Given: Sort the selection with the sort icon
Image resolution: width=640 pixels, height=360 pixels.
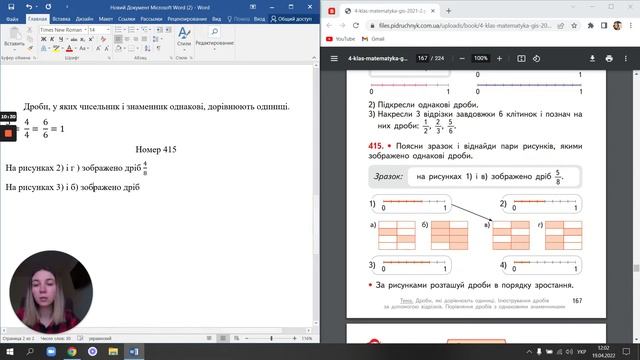Looking at the screenshot, I should 147,49.
